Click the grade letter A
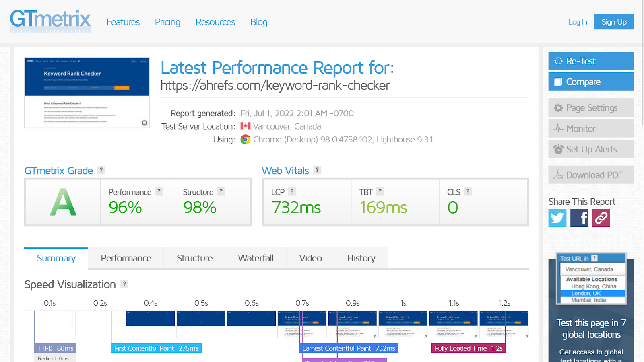Viewport: 644px width, 362px height. pyautogui.click(x=63, y=202)
